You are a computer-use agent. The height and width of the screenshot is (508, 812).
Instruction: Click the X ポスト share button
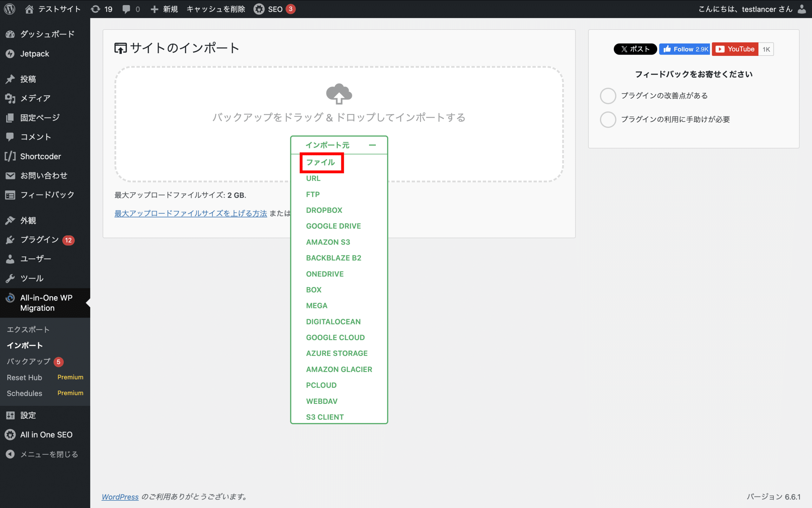tap(635, 49)
